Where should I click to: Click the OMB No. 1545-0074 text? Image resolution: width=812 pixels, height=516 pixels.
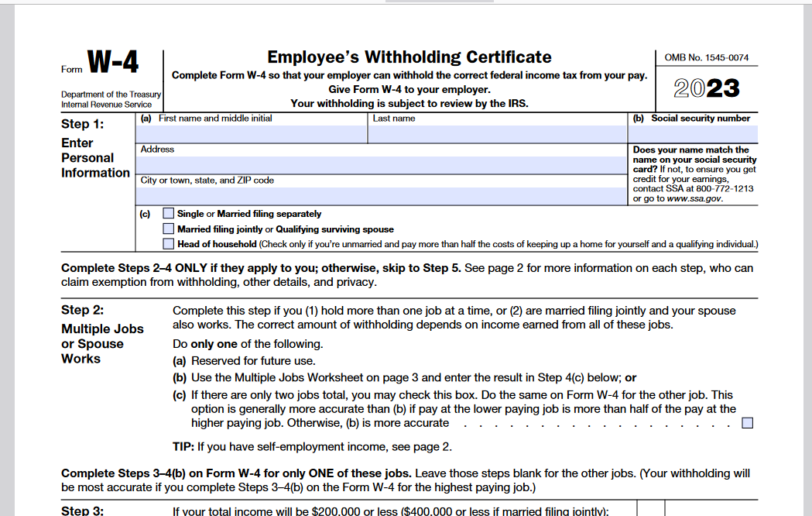(707, 57)
